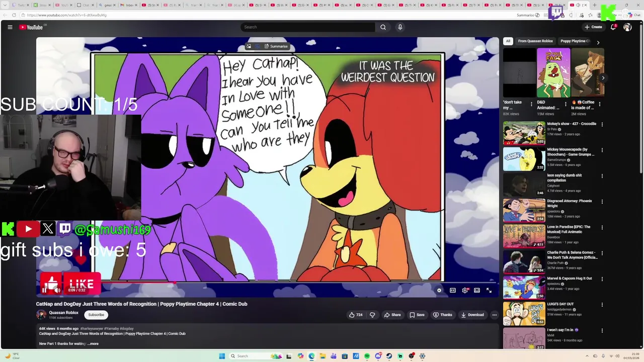Open YouTube notifications bell
The height and width of the screenshot is (362, 644).
click(613, 27)
